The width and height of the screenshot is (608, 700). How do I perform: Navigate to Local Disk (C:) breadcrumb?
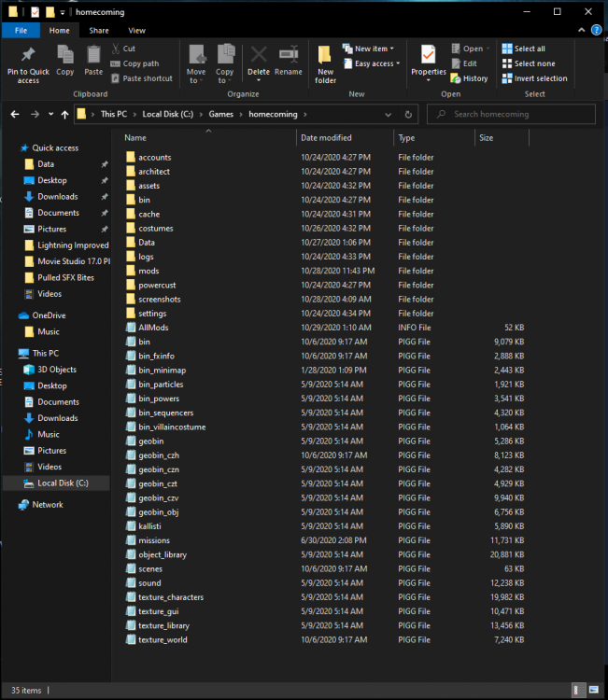[x=167, y=114]
